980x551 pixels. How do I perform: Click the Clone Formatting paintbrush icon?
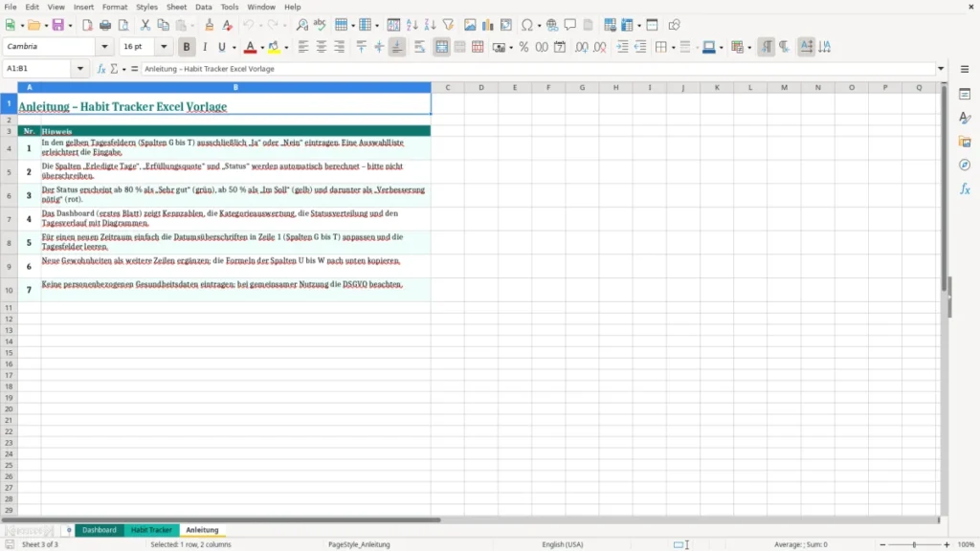tap(210, 25)
